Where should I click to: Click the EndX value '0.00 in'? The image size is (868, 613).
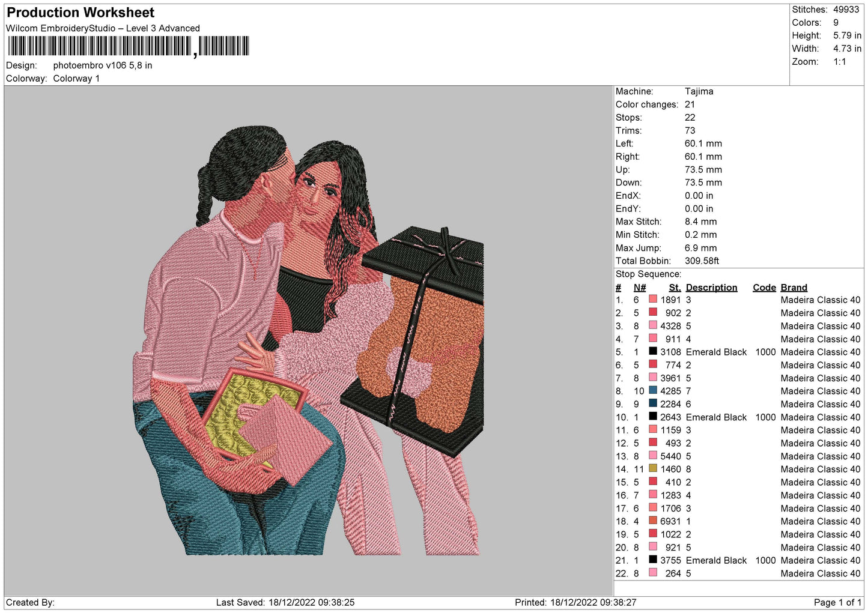[699, 196]
